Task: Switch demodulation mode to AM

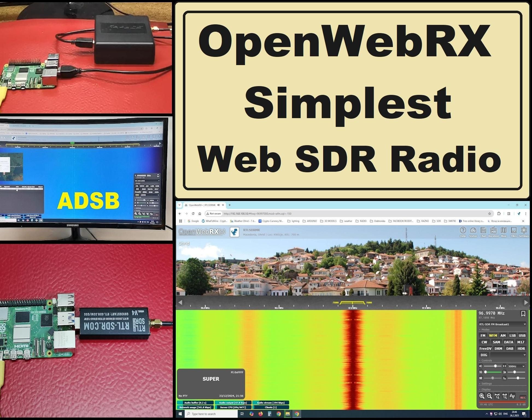Action: click(x=503, y=336)
